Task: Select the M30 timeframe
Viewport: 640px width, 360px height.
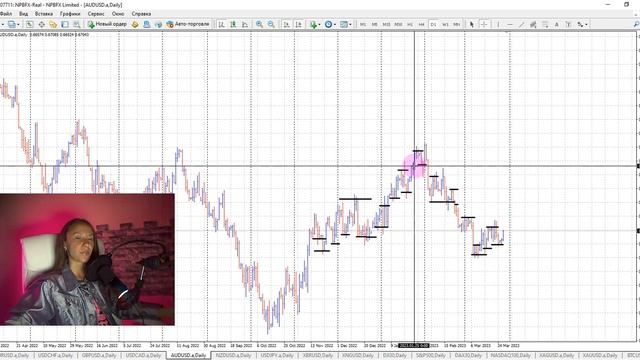Action: pos(398,24)
